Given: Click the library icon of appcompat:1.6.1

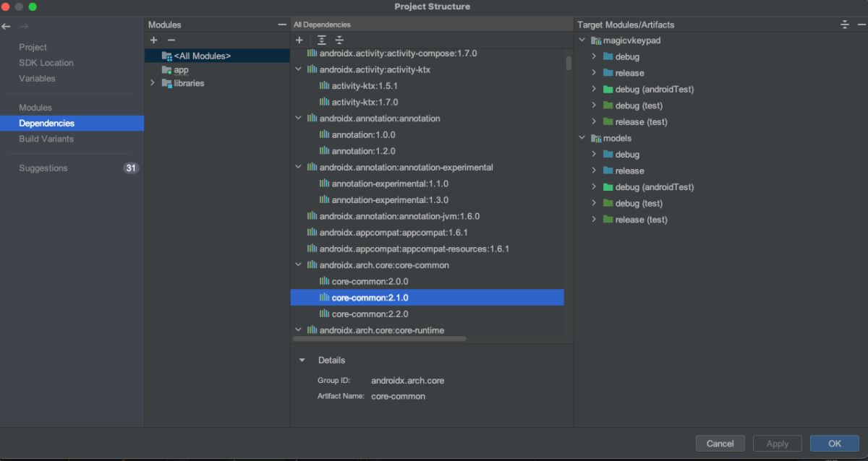Looking at the screenshot, I should tap(312, 233).
